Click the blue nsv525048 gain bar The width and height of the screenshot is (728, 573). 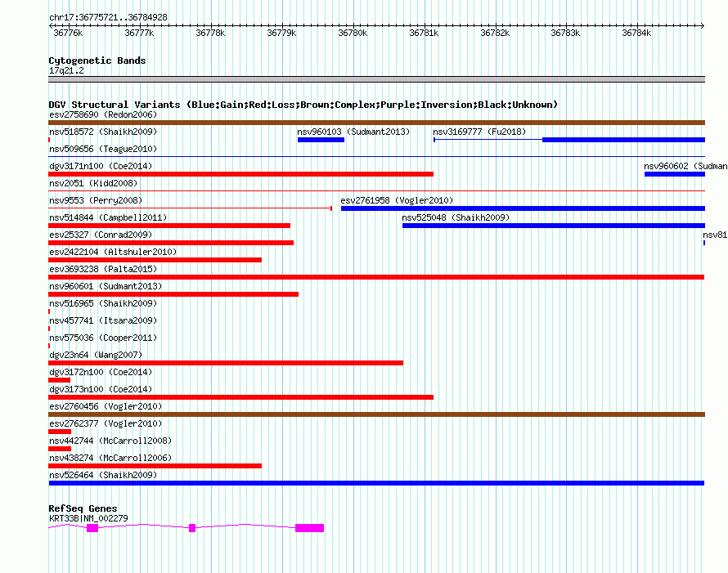[x=554, y=226]
